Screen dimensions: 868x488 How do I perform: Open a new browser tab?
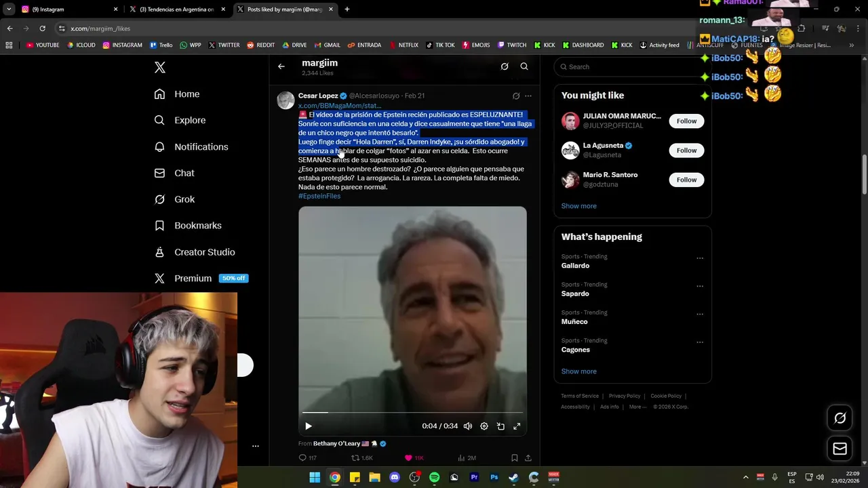pyautogui.click(x=347, y=9)
